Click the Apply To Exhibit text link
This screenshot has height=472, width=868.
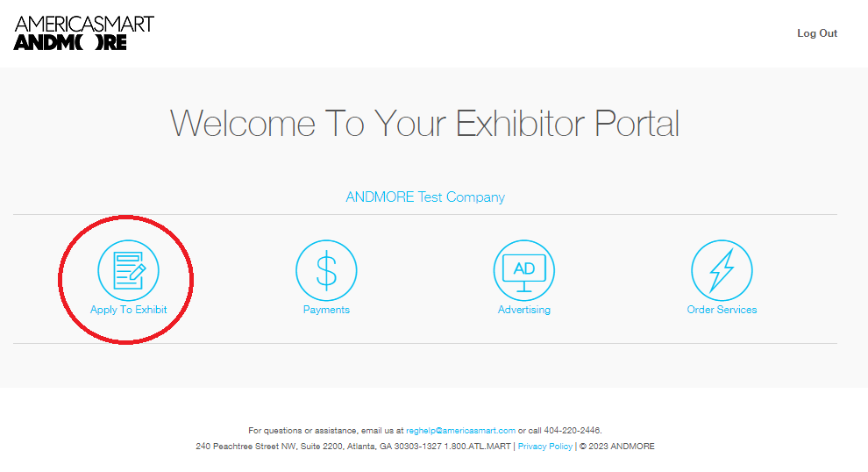[128, 310]
